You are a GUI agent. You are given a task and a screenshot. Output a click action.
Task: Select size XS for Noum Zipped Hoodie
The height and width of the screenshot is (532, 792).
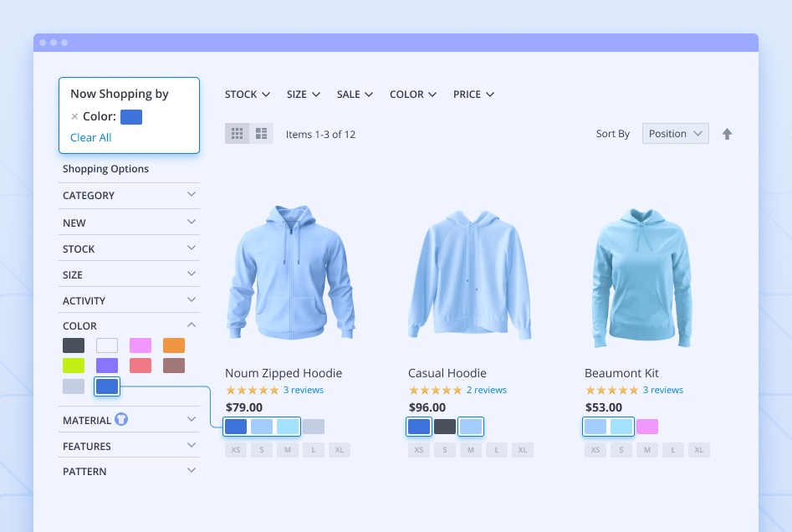pos(236,450)
